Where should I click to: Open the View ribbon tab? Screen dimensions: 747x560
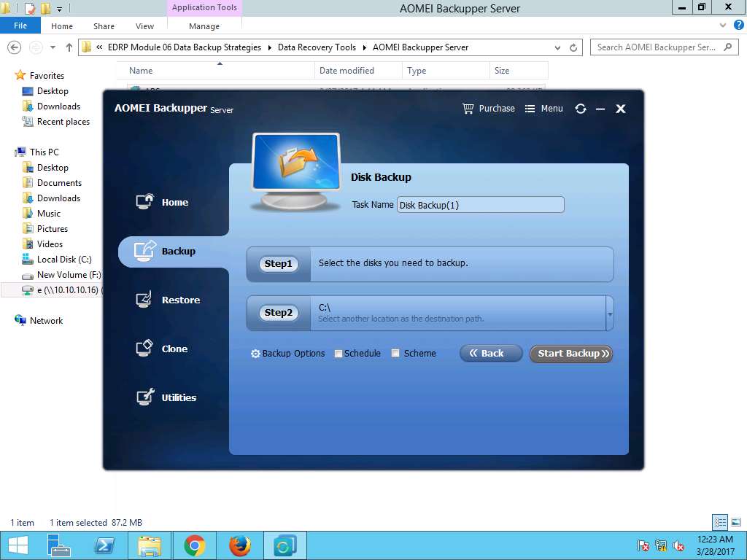coord(144,26)
